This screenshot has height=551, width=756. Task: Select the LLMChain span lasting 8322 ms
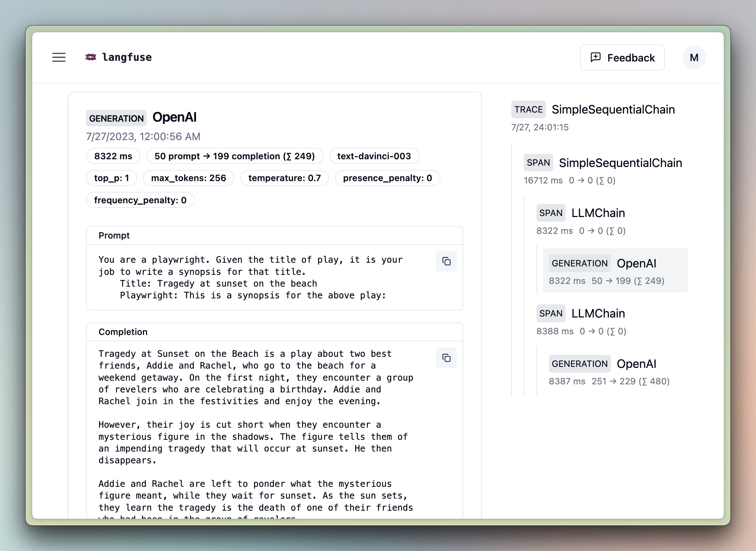[598, 213]
